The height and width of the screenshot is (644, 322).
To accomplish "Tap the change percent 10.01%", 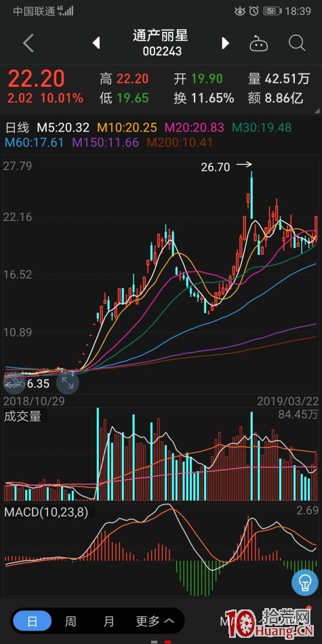I will 62,98.
